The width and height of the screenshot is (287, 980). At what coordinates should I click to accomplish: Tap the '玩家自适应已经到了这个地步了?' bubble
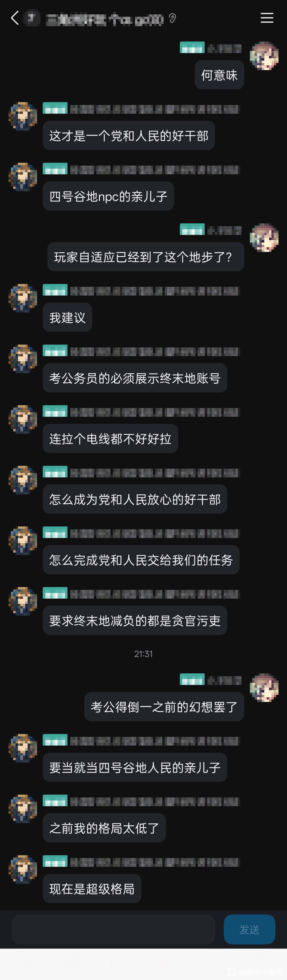(146, 257)
